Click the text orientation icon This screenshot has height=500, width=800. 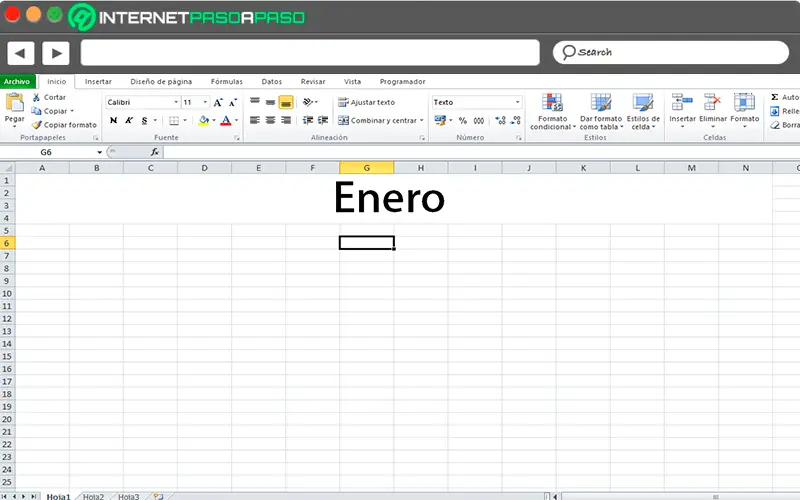pyautogui.click(x=308, y=102)
